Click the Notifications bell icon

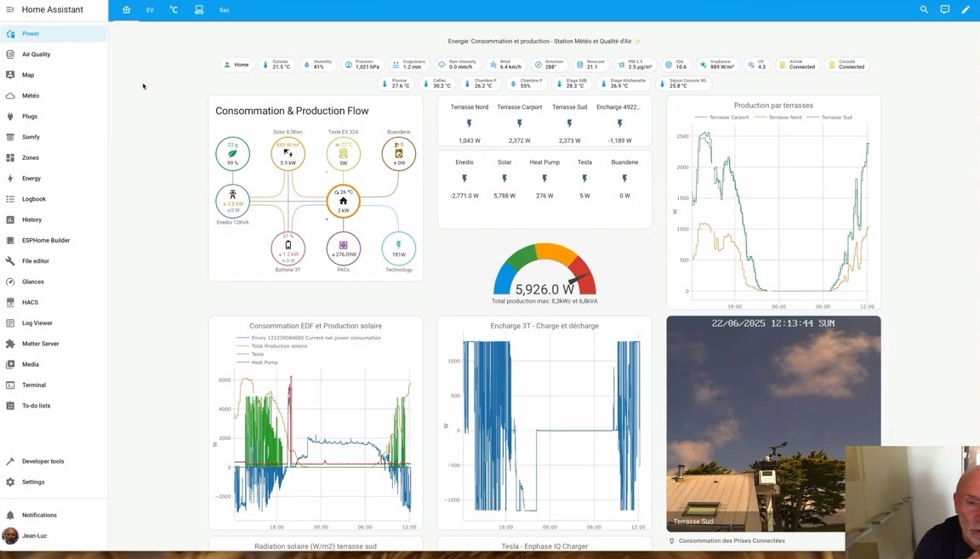10,516
